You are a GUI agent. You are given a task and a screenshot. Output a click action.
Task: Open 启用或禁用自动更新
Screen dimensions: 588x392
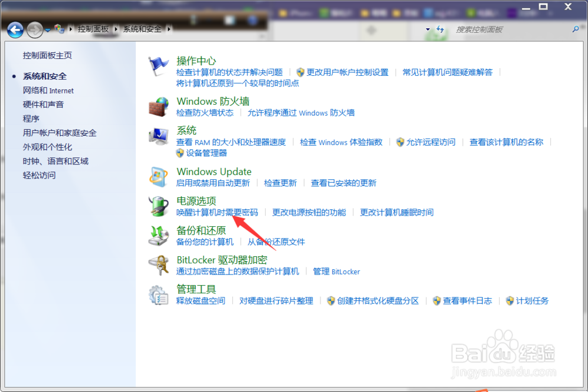tap(213, 183)
